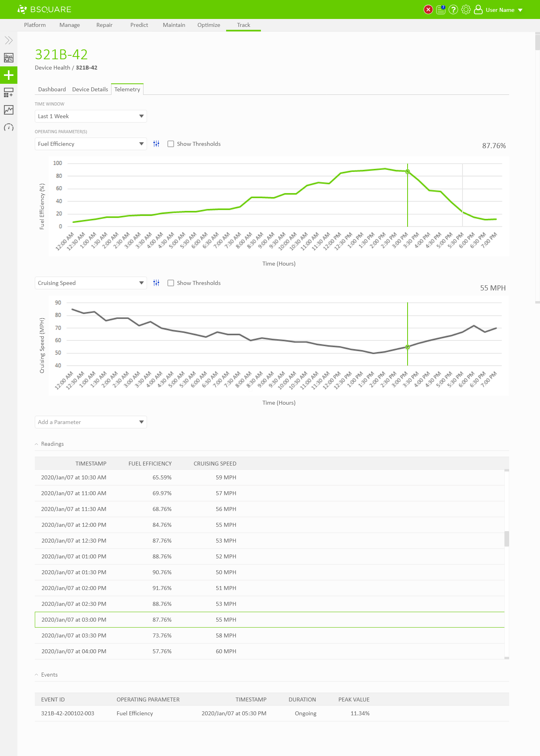Click the Device Health breadcrumb link
The image size is (540, 756).
[x=52, y=68]
